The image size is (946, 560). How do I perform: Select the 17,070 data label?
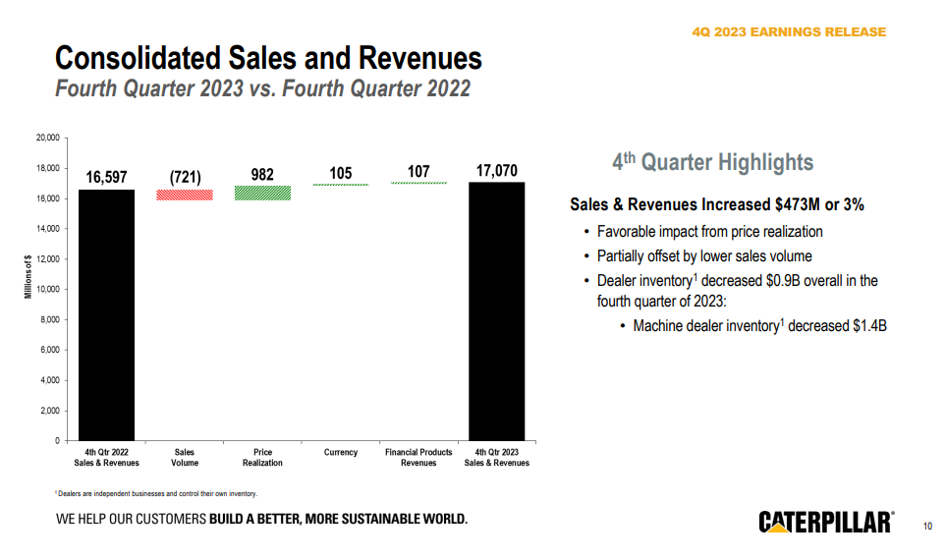click(496, 171)
